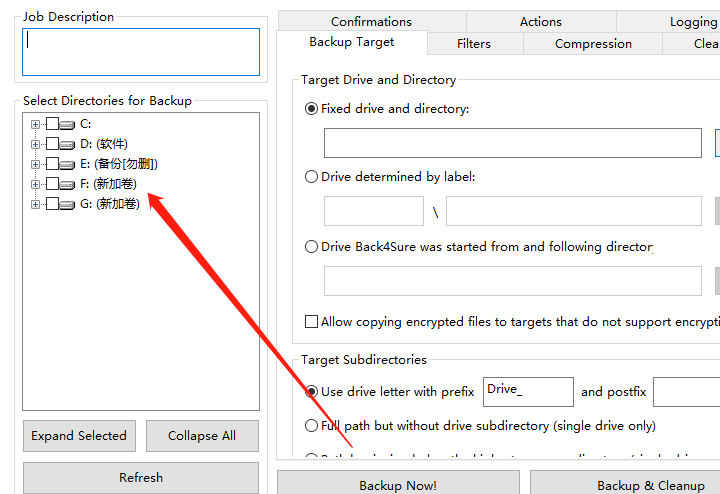This screenshot has width=720, height=494.
Task: Enable allow copying encrypted files option
Action: click(312, 322)
